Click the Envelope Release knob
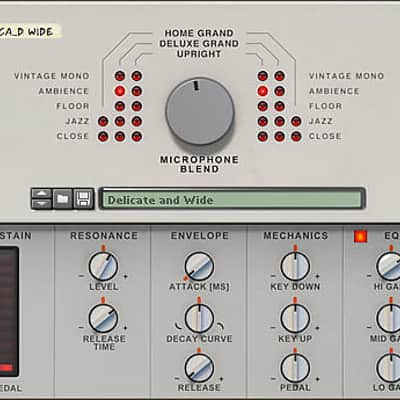The width and height of the screenshot is (400, 400). (x=199, y=368)
